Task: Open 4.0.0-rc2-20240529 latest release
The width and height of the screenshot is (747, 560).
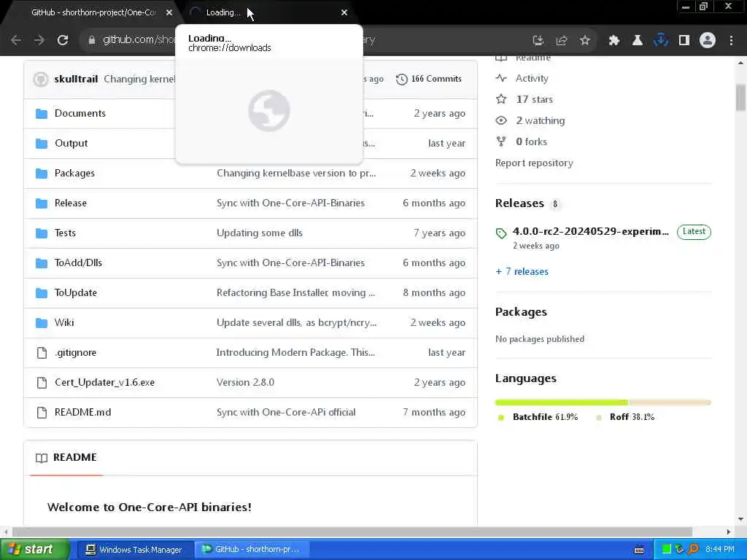Action: click(590, 231)
